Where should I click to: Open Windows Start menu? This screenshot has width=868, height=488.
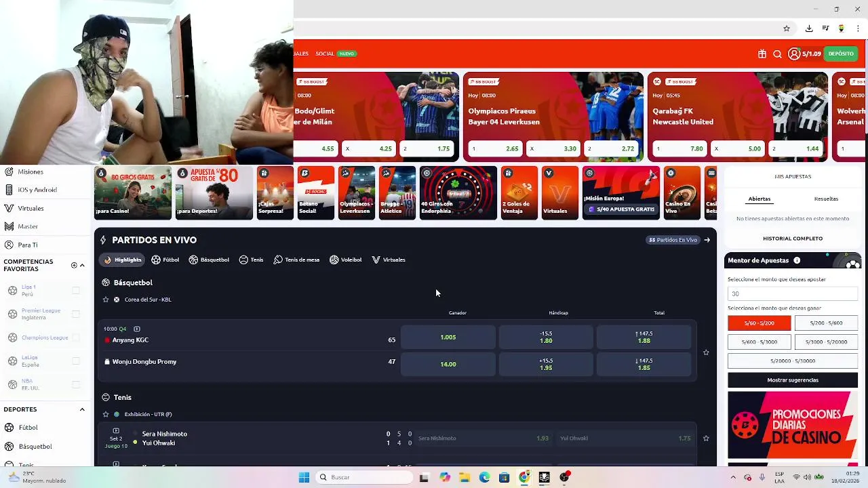click(x=304, y=477)
